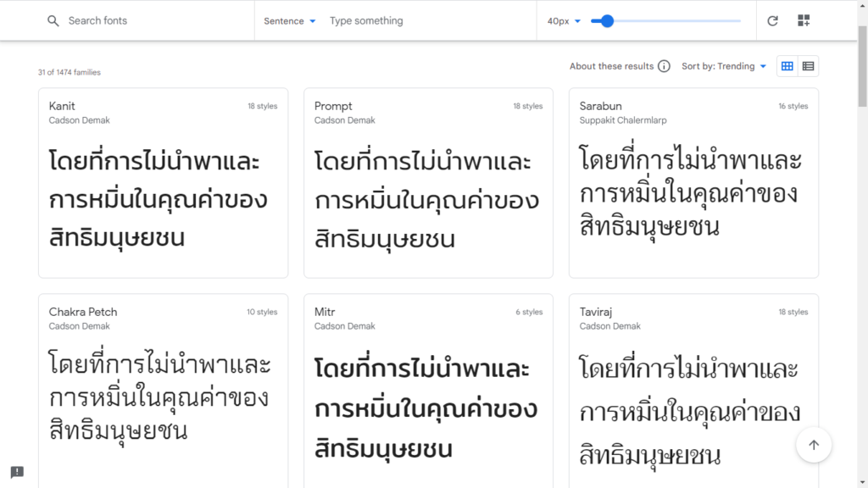Show info about these results
Viewport: 868px width, 488px height.
664,66
